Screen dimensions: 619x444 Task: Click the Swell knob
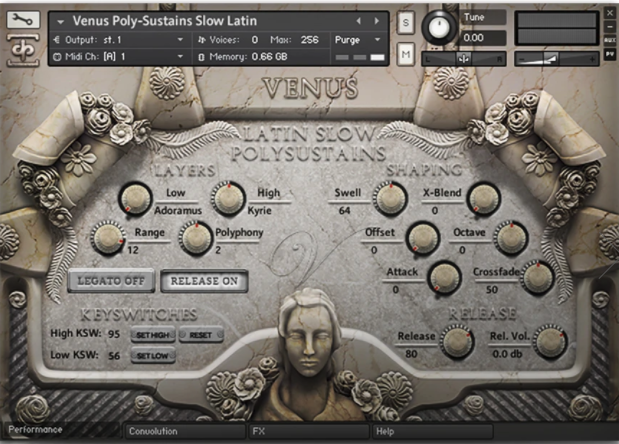click(390, 199)
